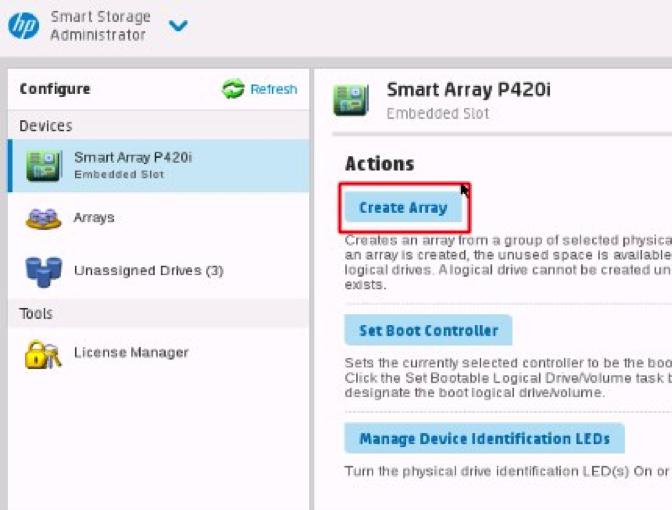Open Unassigned Drives (3) label
Viewport: 672px width, 510px height.
(x=149, y=271)
